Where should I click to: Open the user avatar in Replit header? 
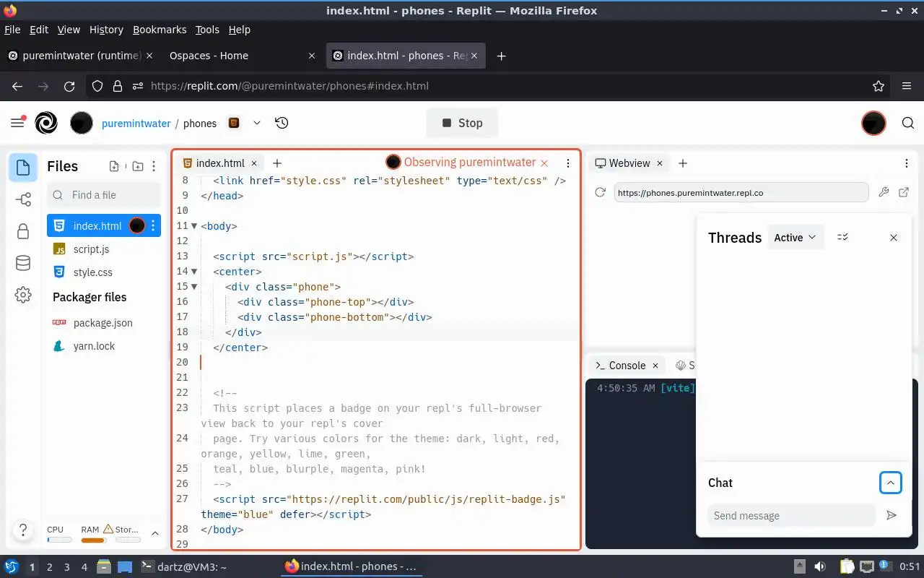(873, 123)
